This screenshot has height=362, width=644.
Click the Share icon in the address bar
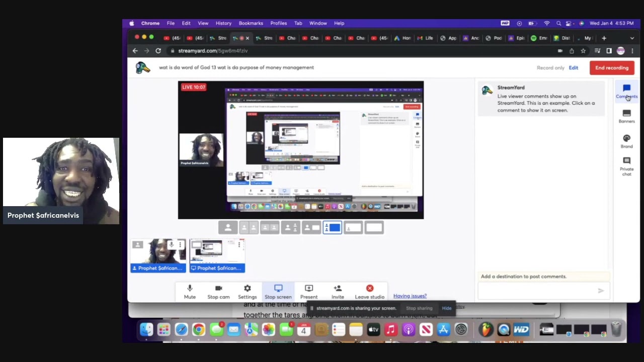coord(572,51)
